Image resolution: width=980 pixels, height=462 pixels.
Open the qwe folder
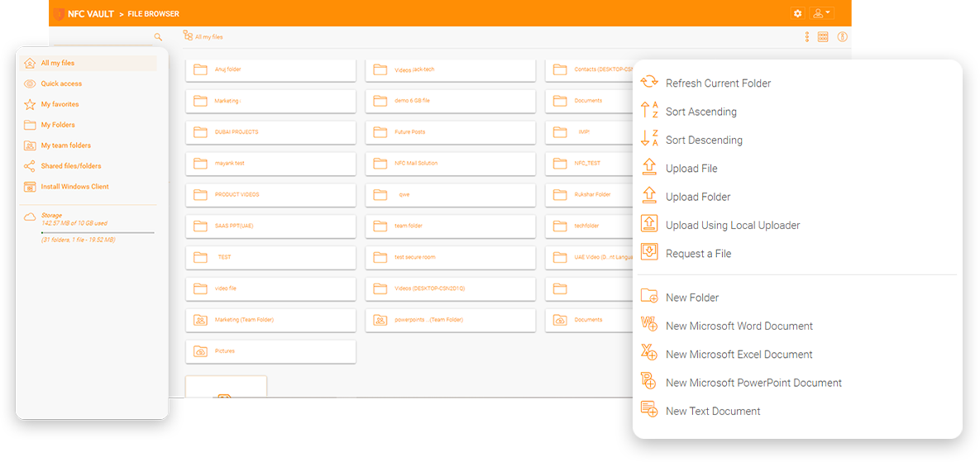pos(451,195)
